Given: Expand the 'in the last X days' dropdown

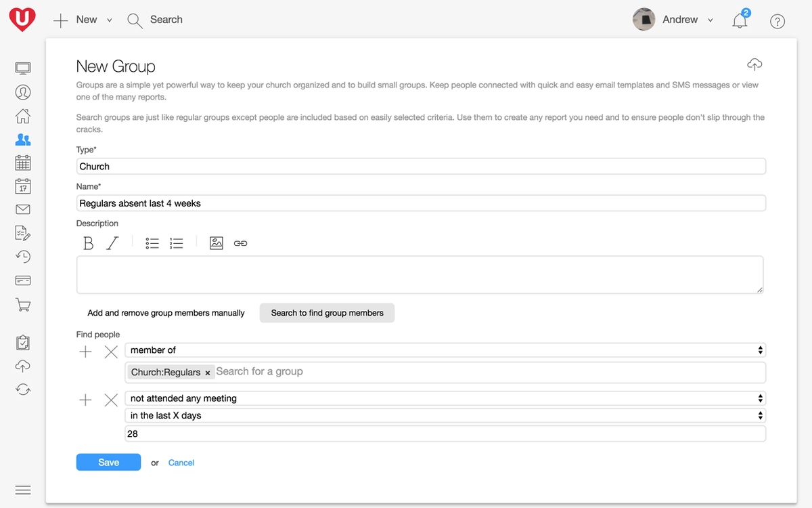Looking at the screenshot, I should pos(445,415).
